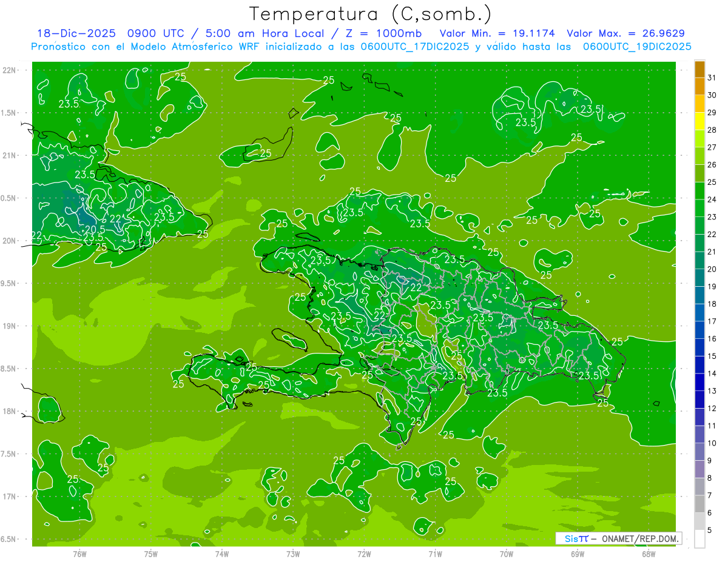Viewport: 728px width, 562px height.
Task: Select initialization time "0600UTC_17DIC2025"
Action: click(415, 47)
